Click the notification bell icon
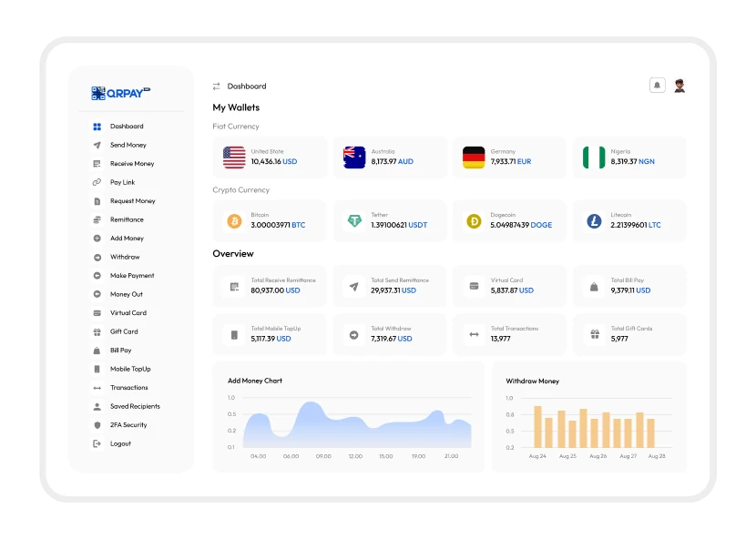This screenshot has height=539, width=756. pyautogui.click(x=657, y=86)
